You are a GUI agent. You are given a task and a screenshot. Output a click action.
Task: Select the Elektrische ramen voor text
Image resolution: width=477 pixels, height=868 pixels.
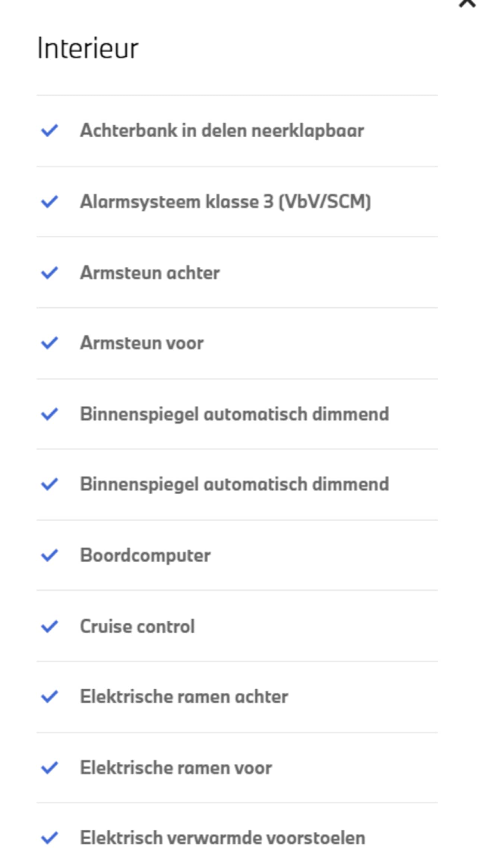click(176, 768)
